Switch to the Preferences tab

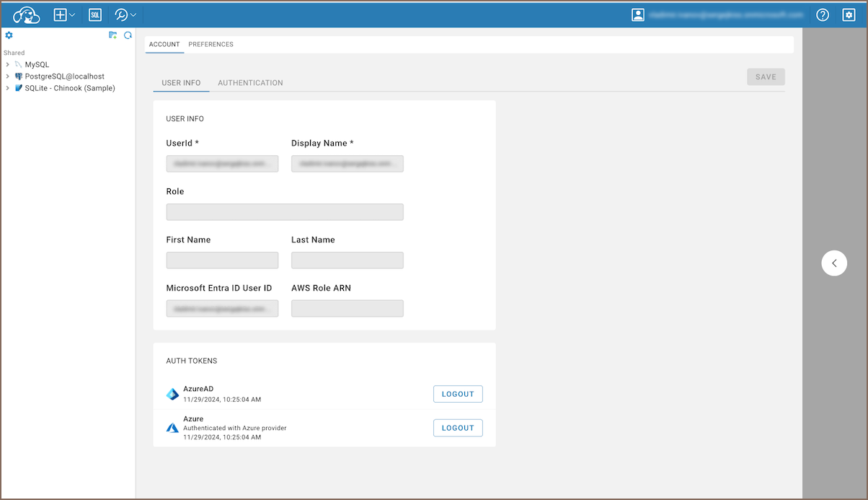(x=211, y=45)
